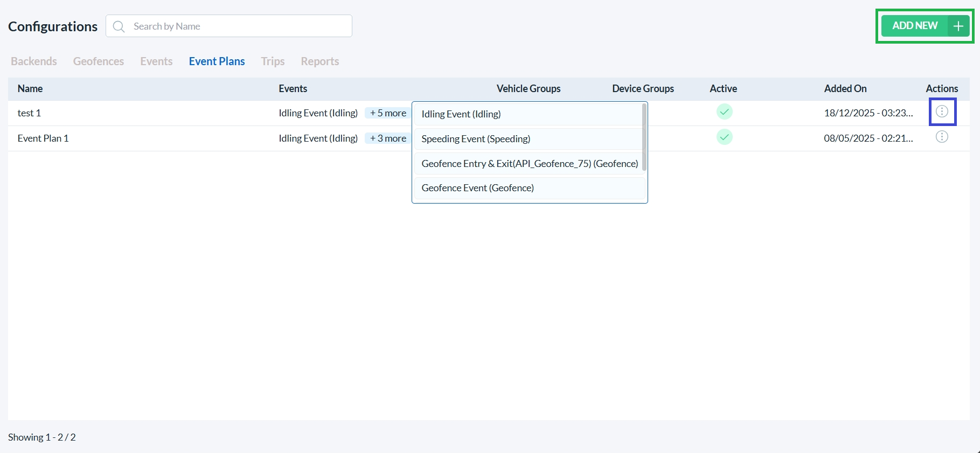Go to the Events tab
Screen dimensions: 980x453
coord(156,61)
